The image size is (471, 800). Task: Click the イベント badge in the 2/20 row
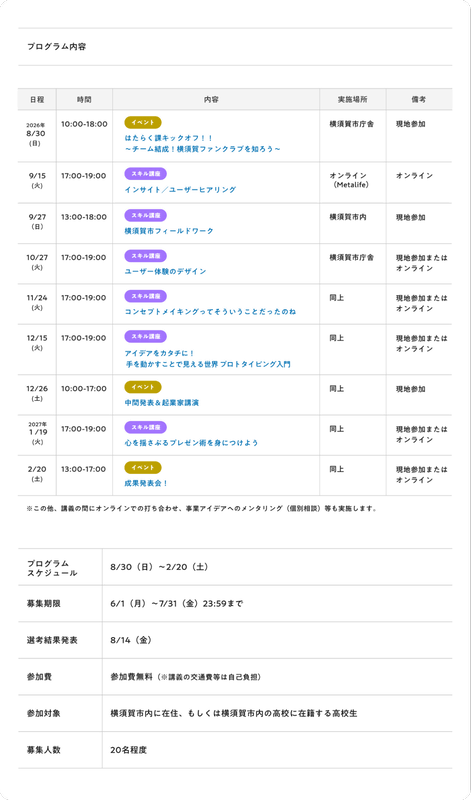(143, 467)
